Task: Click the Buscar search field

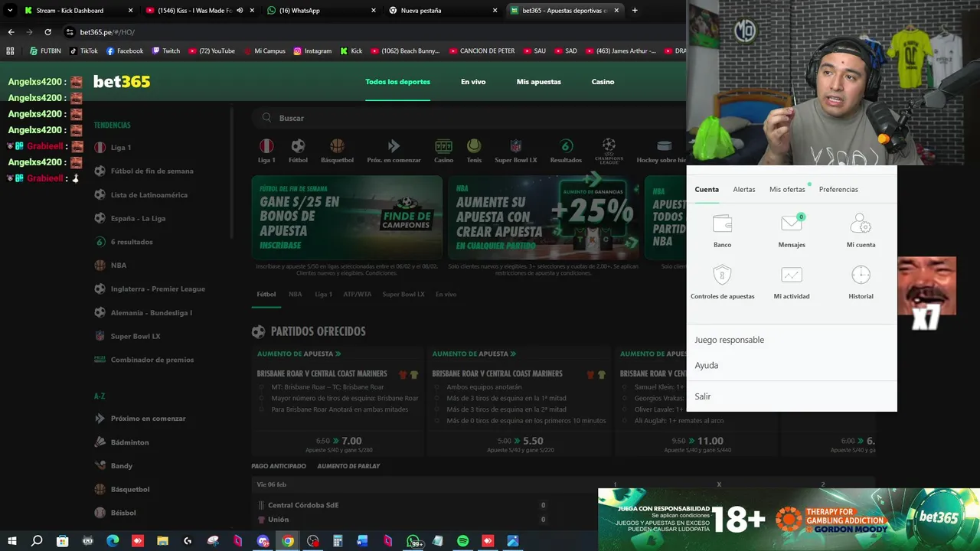Action: [x=469, y=118]
